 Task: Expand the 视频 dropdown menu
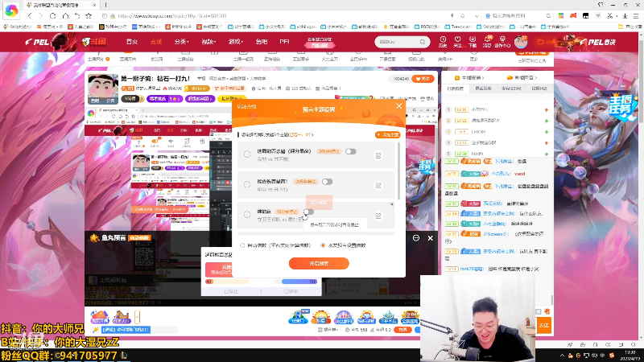click(x=208, y=42)
